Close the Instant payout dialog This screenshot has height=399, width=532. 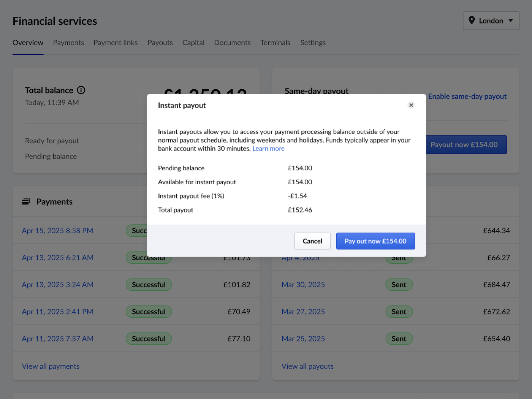point(411,105)
